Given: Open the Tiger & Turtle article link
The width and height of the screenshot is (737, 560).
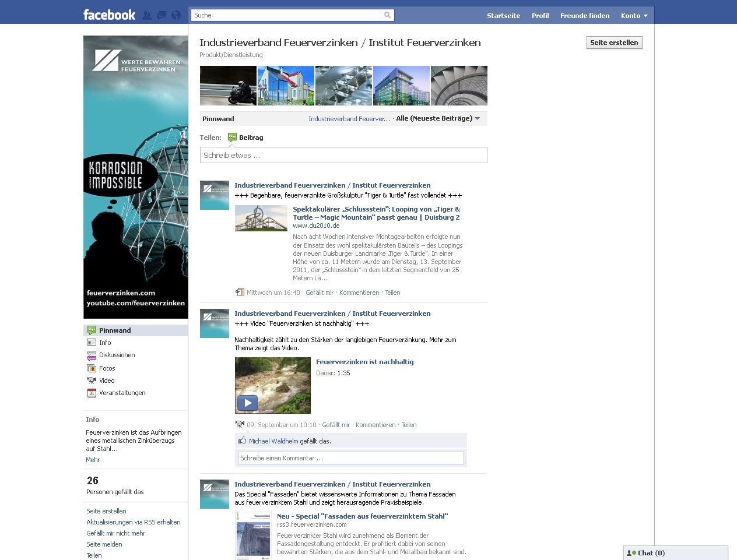Looking at the screenshot, I should click(377, 213).
